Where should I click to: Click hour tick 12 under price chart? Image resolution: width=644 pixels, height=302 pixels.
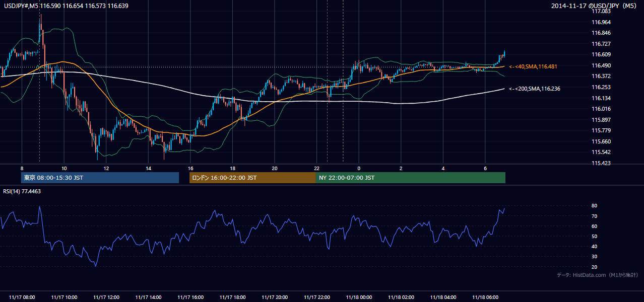tap(106, 168)
